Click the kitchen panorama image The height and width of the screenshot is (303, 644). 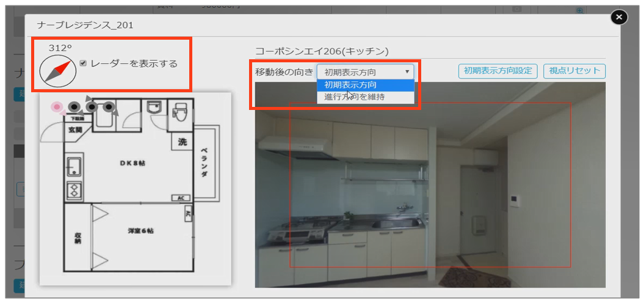pyautogui.click(x=430, y=184)
